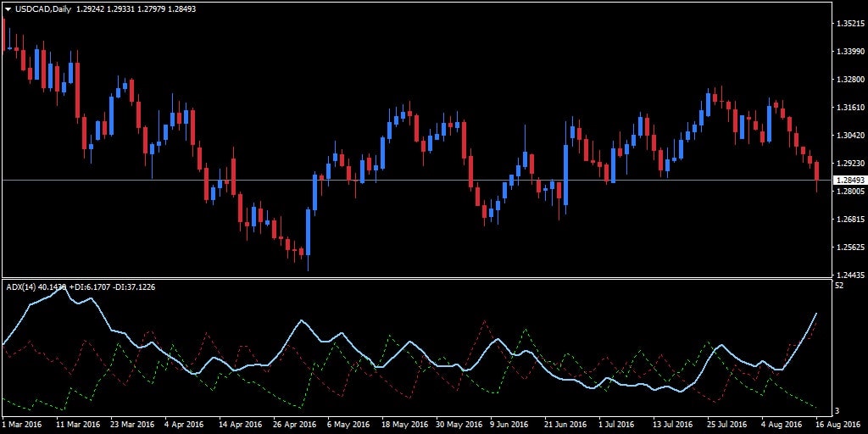
Task: Select the +DI:6.1707 indicator value
Action: [88, 287]
